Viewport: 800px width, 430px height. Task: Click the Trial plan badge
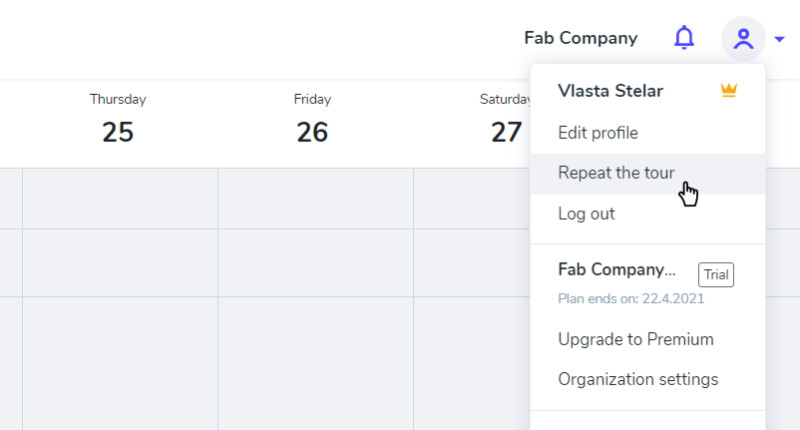716,275
